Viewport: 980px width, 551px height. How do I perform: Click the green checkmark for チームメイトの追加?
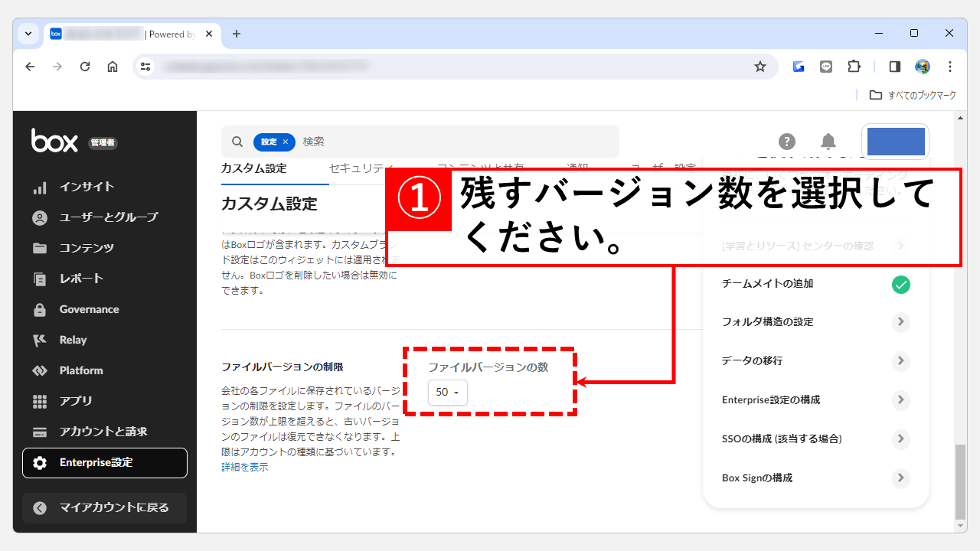(x=901, y=285)
